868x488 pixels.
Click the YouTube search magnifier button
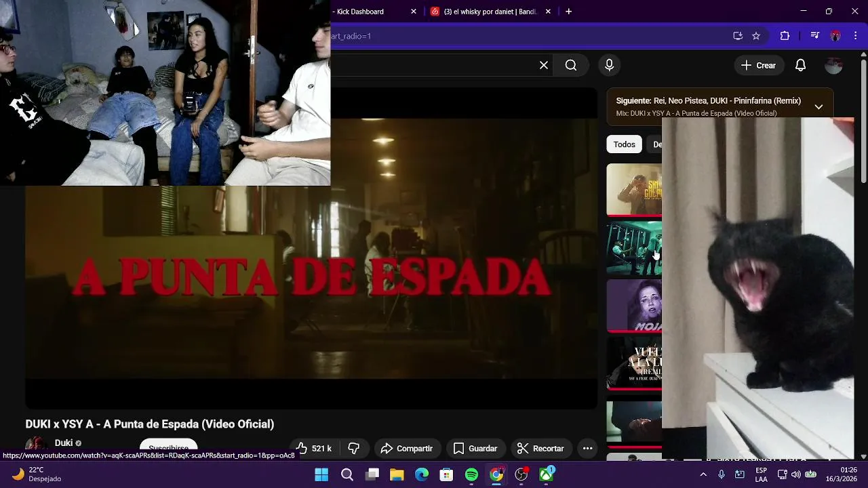pyautogui.click(x=571, y=65)
